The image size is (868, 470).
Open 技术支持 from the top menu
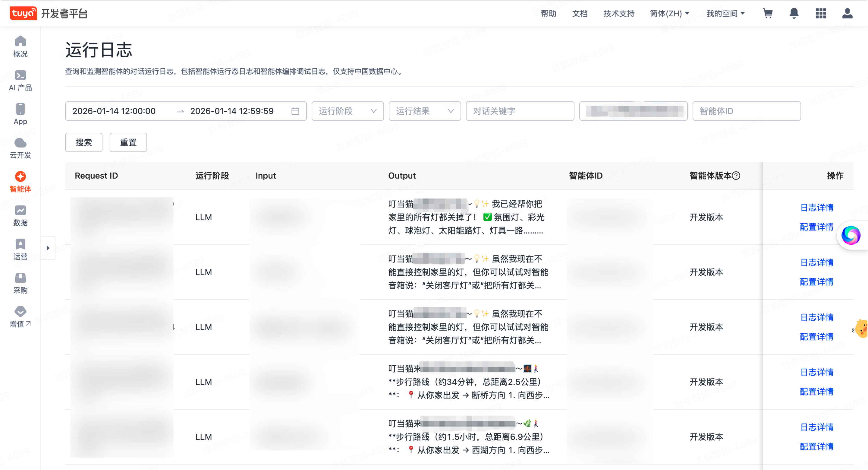coord(618,14)
